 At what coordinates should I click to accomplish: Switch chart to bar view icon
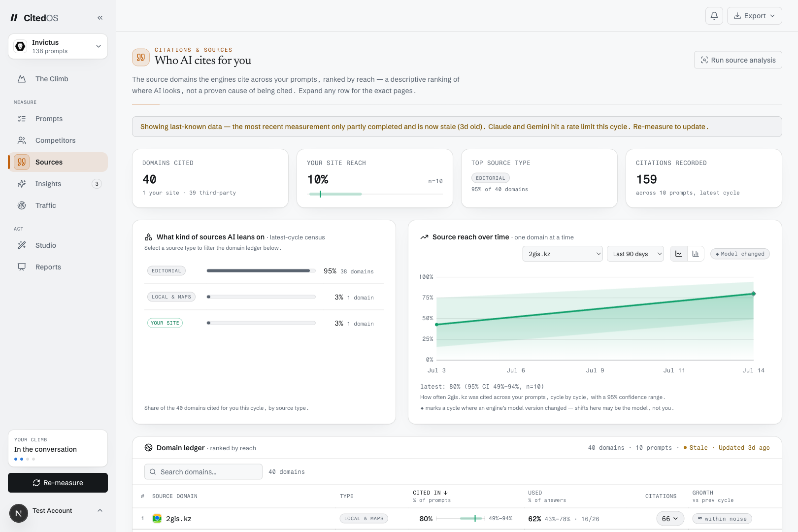tap(696, 254)
